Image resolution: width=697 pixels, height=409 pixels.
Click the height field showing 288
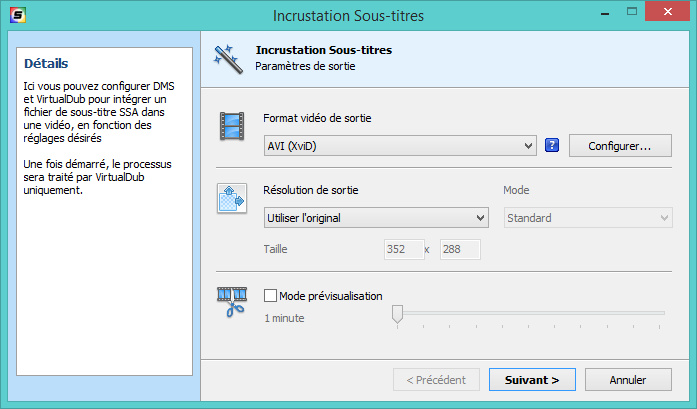pos(459,249)
